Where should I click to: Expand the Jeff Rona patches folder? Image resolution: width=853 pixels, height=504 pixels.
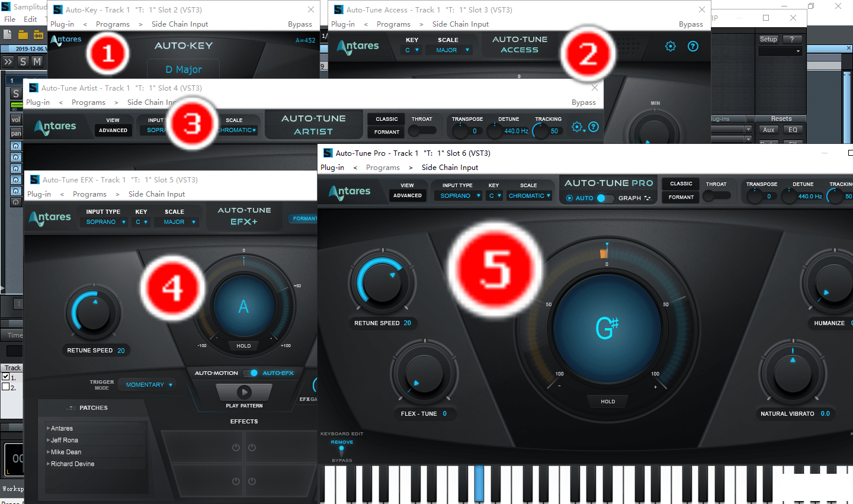48,440
